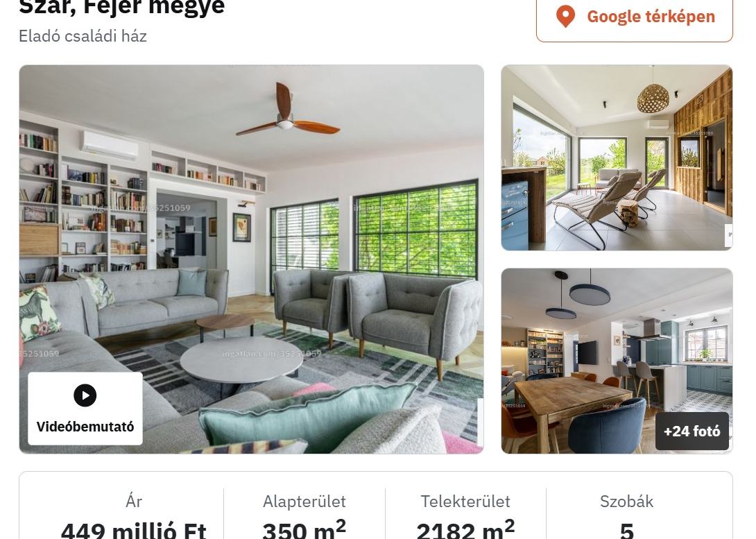The width and height of the screenshot is (756, 539).
Task: Click the Alapterület label
Action: [304, 502]
